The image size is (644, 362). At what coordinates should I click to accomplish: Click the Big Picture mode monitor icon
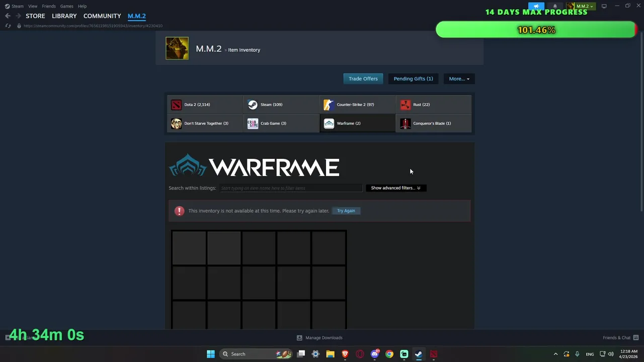(604, 6)
